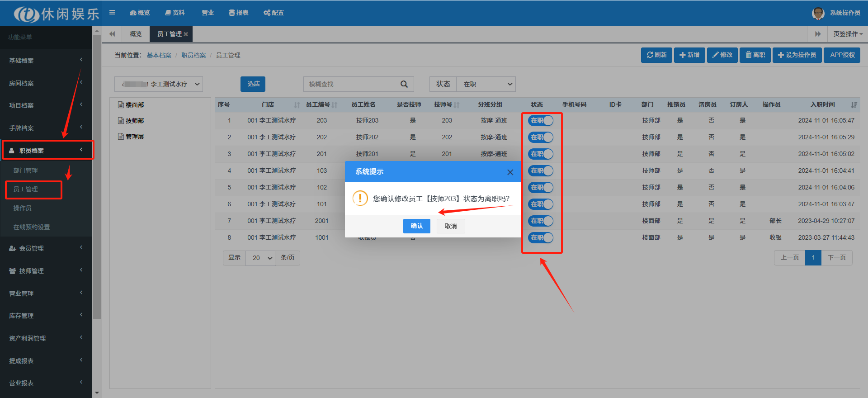This screenshot has width=868, height=398.
Task: Open the store selector dropdown 李工测试水疗
Action: [x=159, y=84]
